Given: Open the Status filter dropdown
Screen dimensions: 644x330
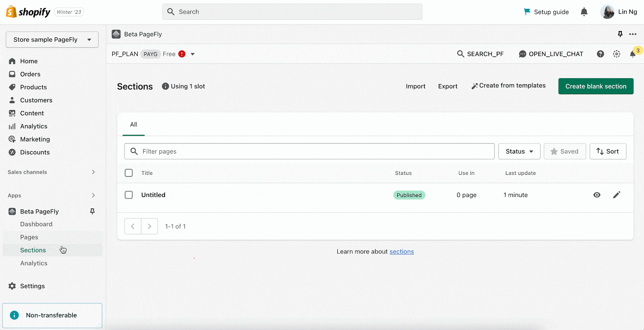Looking at the screenshot, I should click(519, 152).
